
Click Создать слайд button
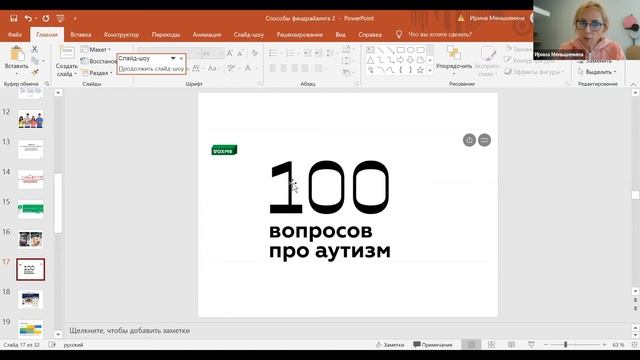click(67, 61)
